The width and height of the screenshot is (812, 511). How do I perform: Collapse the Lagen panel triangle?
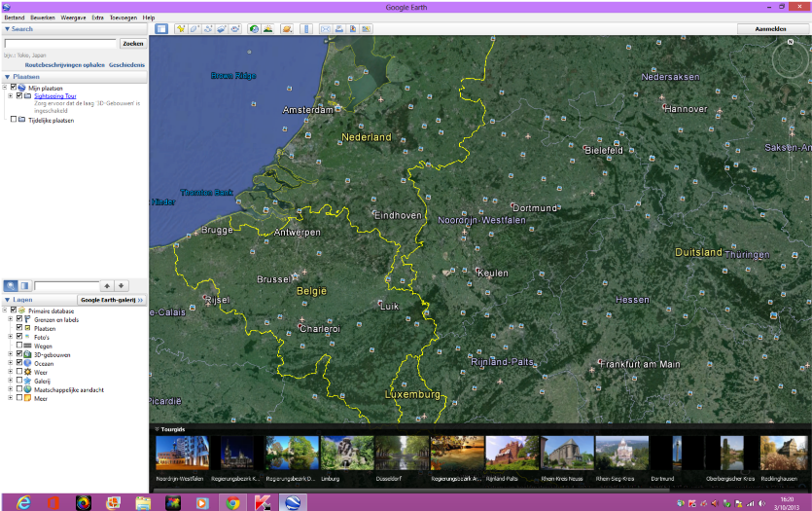7,300
